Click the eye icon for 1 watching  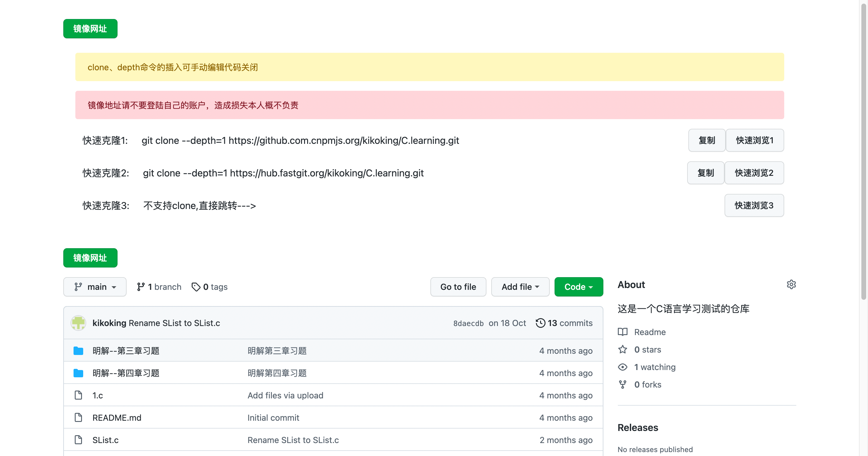click(622, 367)
